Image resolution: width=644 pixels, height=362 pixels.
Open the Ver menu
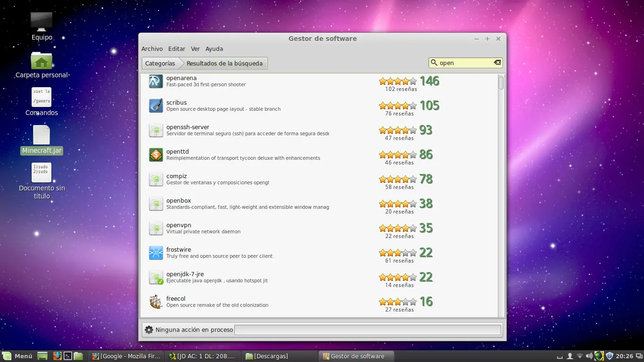(195, 49)
